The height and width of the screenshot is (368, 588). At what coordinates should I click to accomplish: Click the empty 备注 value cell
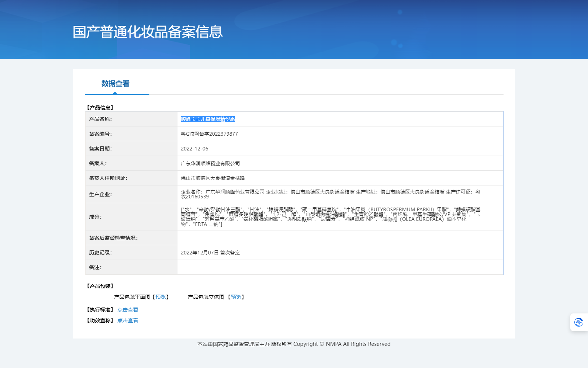340,267
